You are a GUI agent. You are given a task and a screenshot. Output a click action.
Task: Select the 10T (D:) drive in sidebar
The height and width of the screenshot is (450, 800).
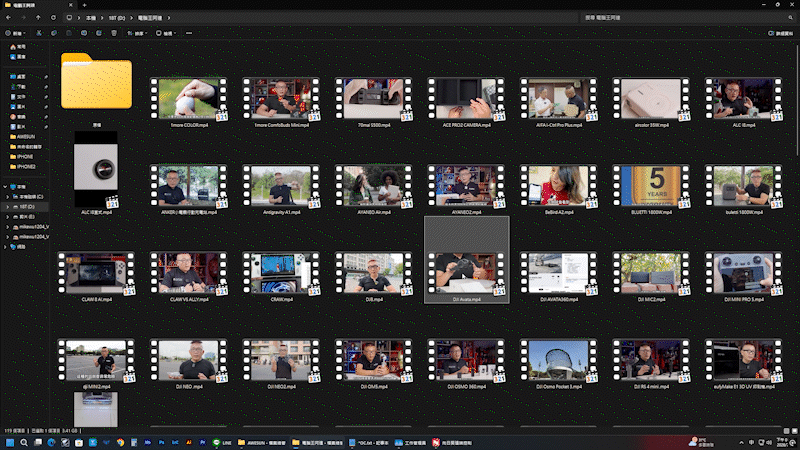pyautogui.click(x=27, y=207)
